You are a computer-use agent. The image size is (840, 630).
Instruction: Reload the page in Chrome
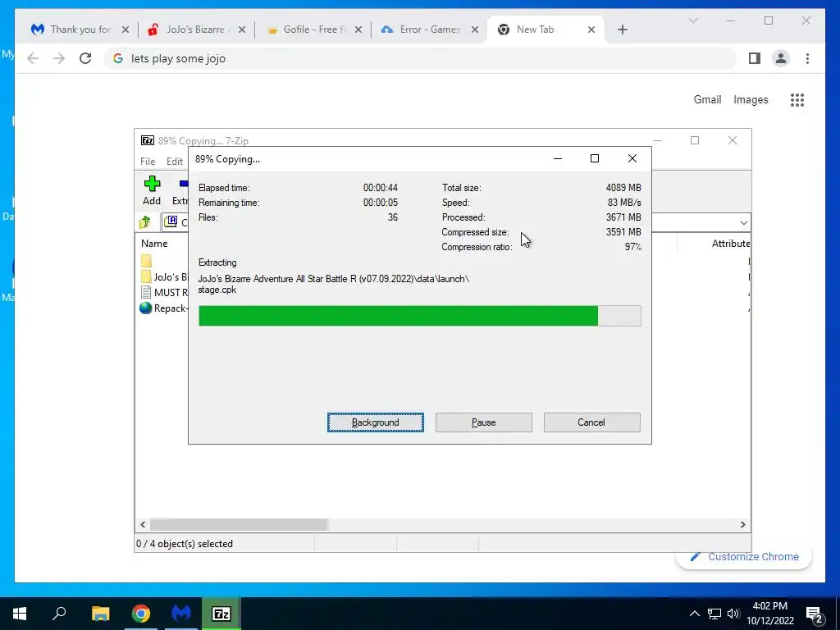pos(85,58)
